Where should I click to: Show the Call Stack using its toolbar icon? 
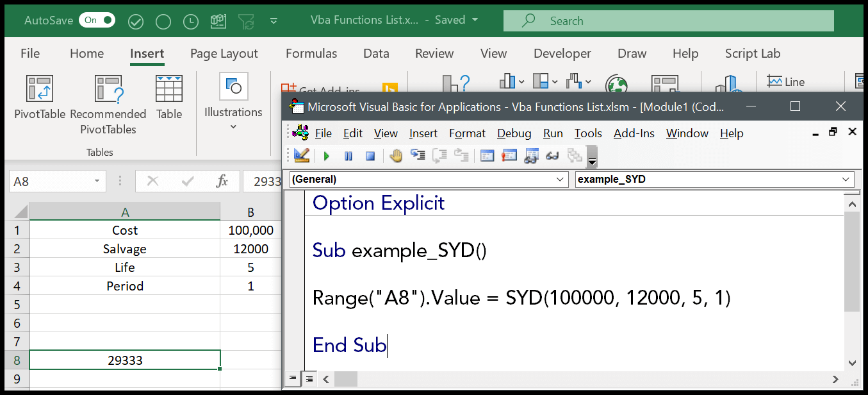(574, 155)
